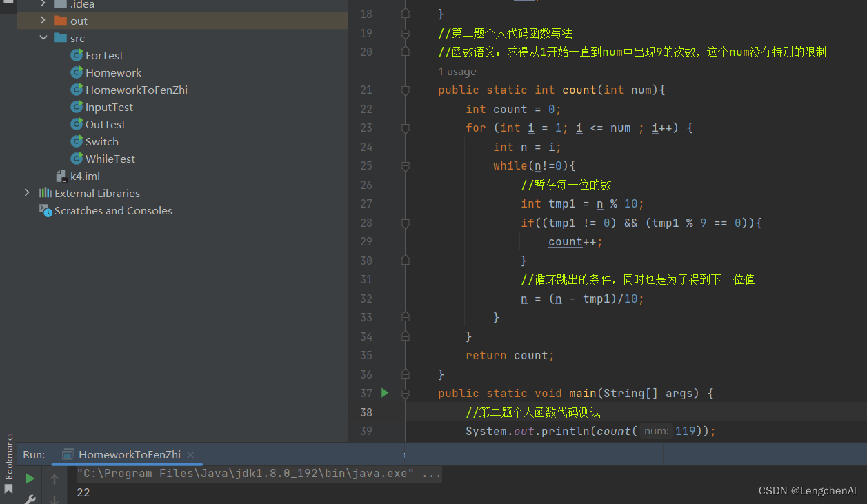The width and height of the screenshot is (867, 504).
Task: Click the java.exe command line output
Action: 259,474
